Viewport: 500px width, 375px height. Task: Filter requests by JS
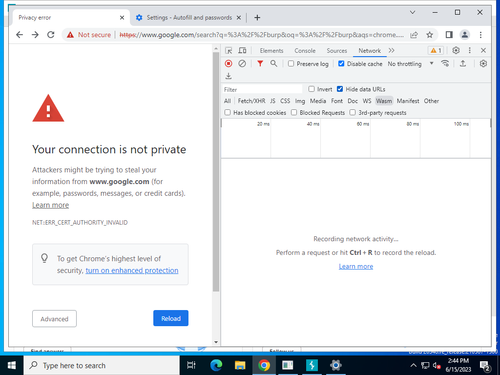tap(273, 101)
